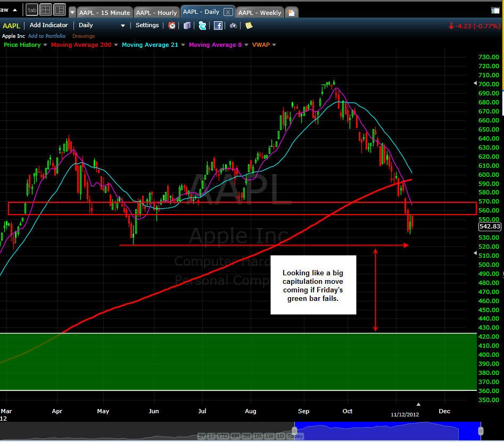
Task: Click the new chart tab icon
Action: point(291,13)
